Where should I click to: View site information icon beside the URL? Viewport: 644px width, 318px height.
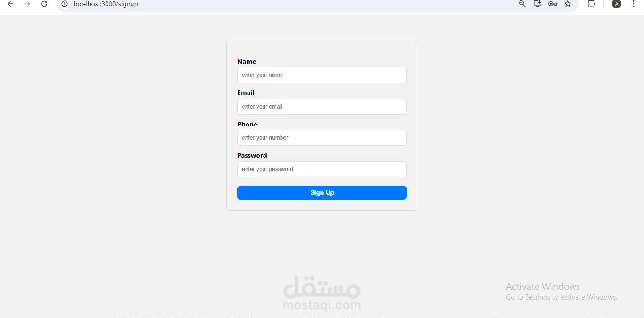coord(65,4)
